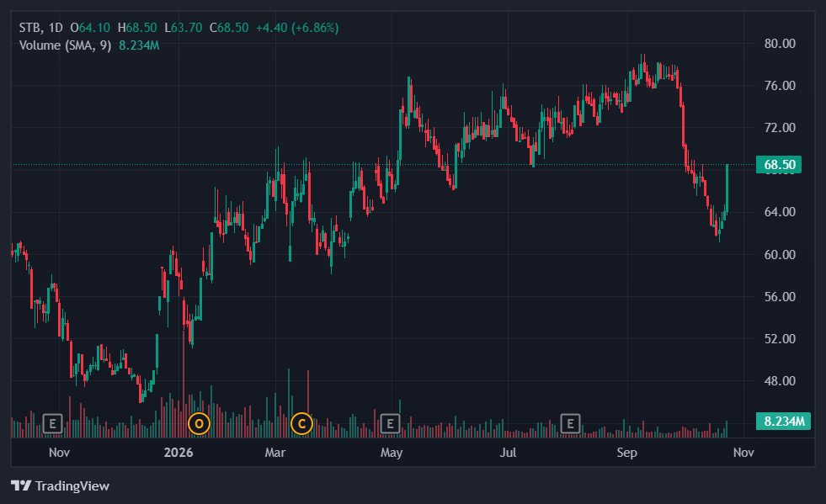The width and height of the screenshot is (826, 504).
Task: Click the H68.50 high price value
Action: (x=137, y=28)
